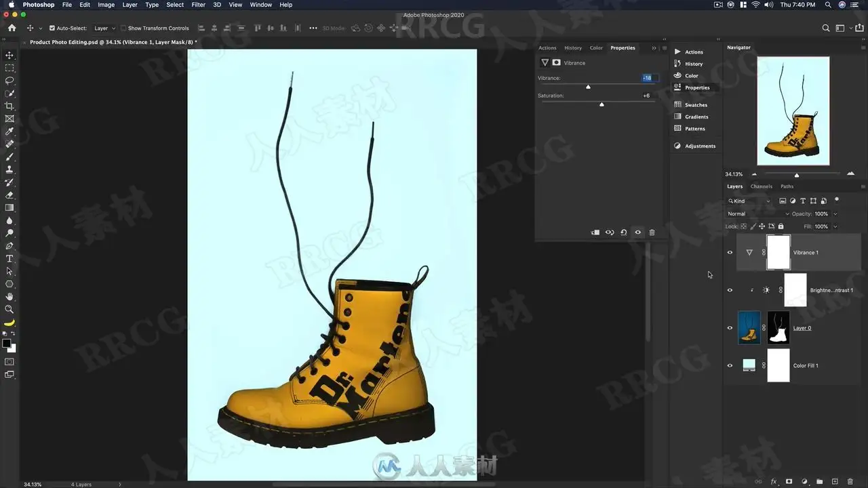Viewport: 868px width, 488px height.
Task: Open the Filter menu
Action: 198,5
